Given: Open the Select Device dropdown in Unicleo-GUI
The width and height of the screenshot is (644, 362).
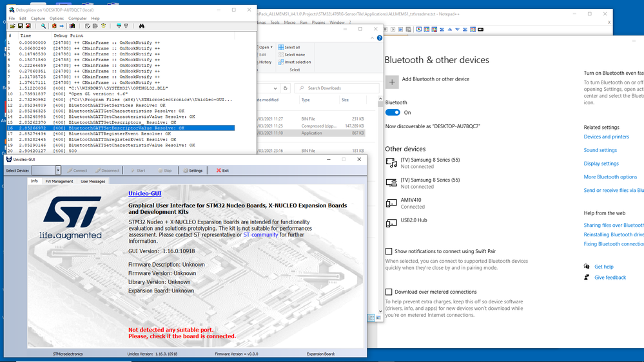Looking at the screenshot, I should [58, 170].
